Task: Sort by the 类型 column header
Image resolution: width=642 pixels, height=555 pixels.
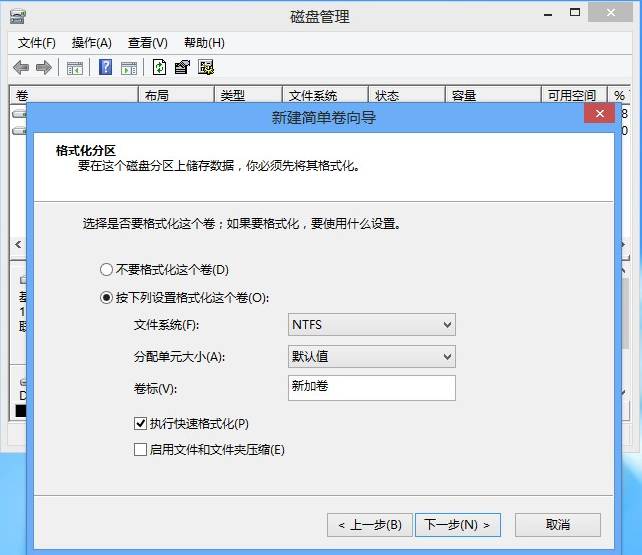Action: (249, 95)
